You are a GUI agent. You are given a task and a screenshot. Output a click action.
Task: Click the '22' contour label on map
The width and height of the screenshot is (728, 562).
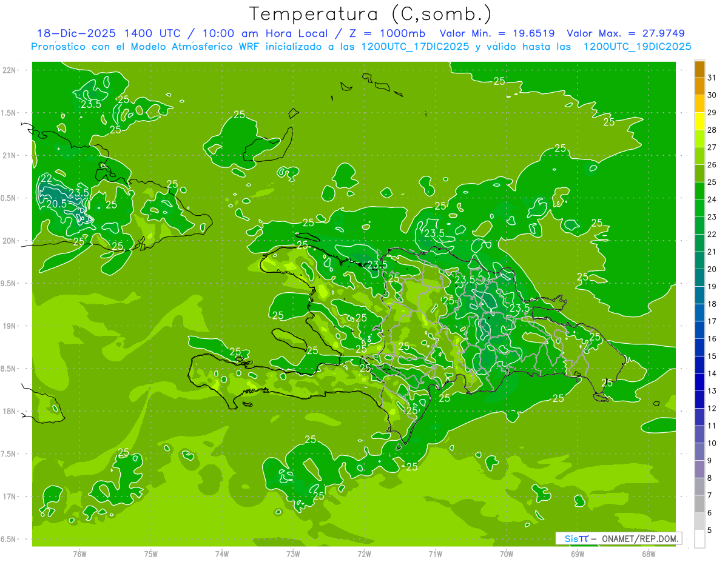tap(46, 178)
